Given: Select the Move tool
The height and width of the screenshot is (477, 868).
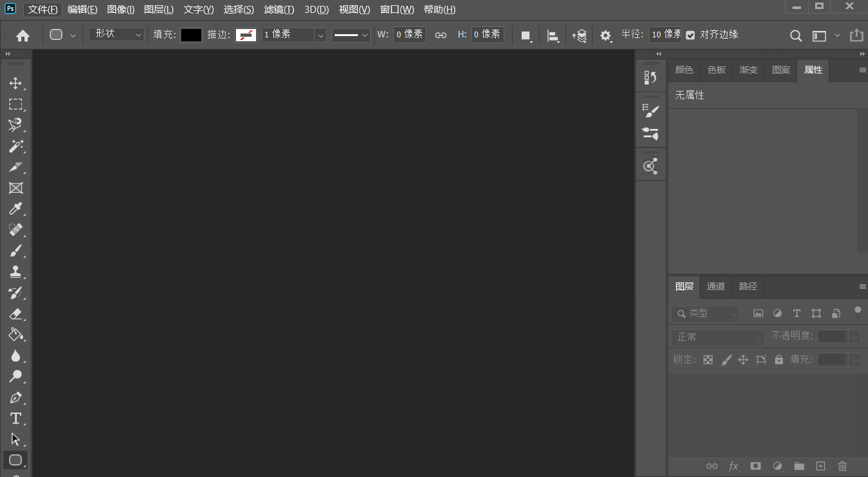Looking at the screenshot, I should 15,83.
